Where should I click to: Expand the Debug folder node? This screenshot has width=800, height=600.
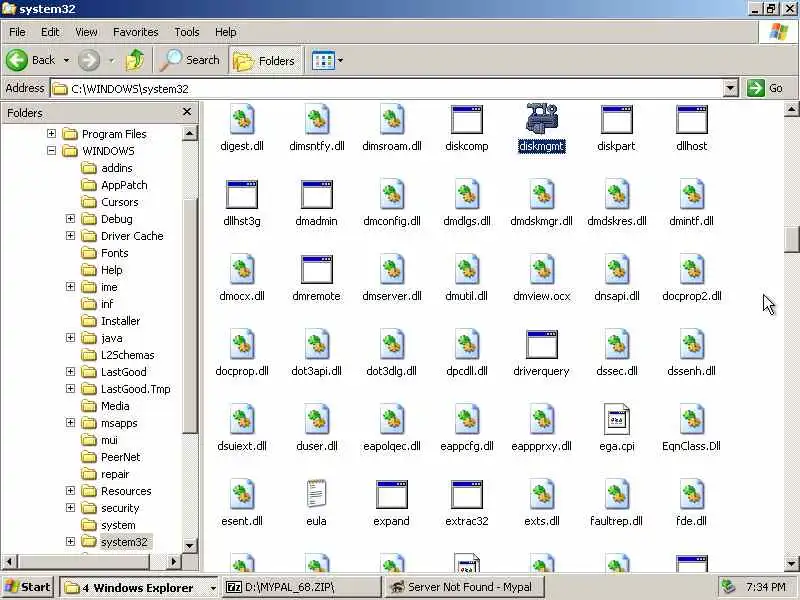[70, 219]
